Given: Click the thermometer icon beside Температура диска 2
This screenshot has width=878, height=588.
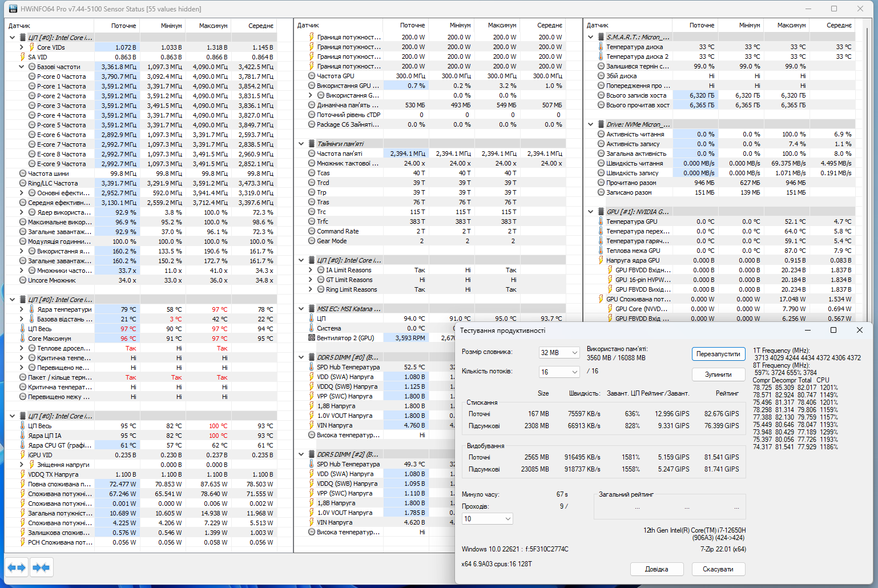Looking at the screenshot, I should coord(601,57).
